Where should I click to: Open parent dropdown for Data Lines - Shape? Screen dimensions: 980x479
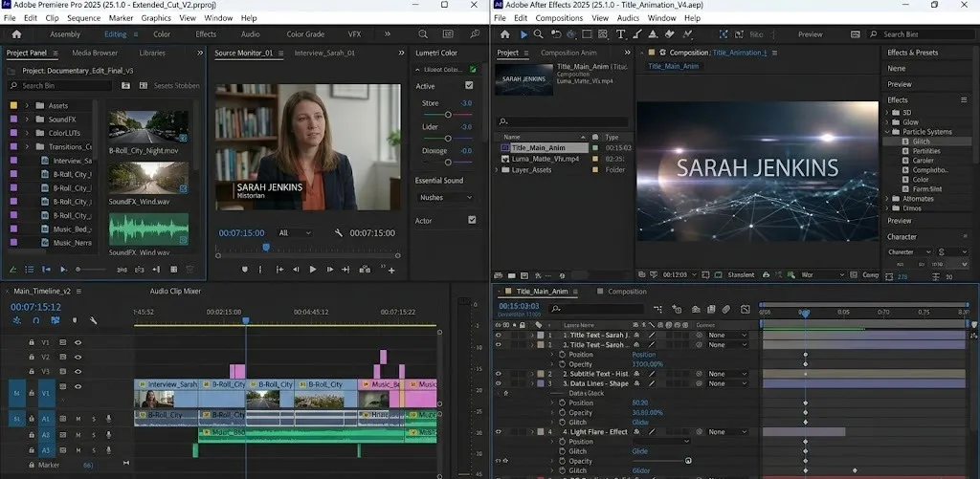(727, 383)
